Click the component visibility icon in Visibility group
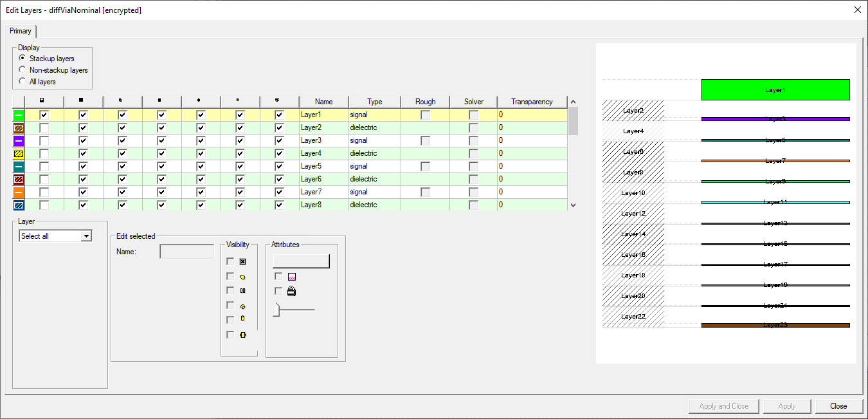This screenshot has width=868, height=419. point(243,335)
